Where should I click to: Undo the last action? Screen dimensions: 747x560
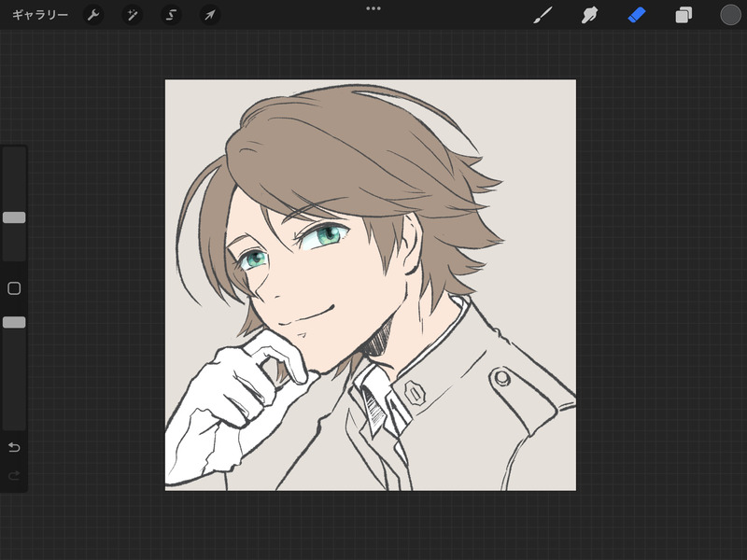coord(14,447)
